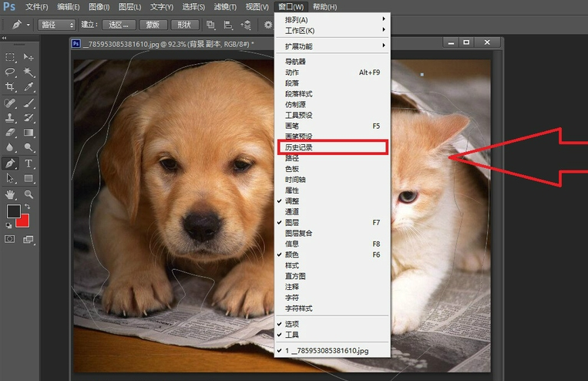Select the Blur tool
This screenshot has width=588, height=381.
point(10,147)
